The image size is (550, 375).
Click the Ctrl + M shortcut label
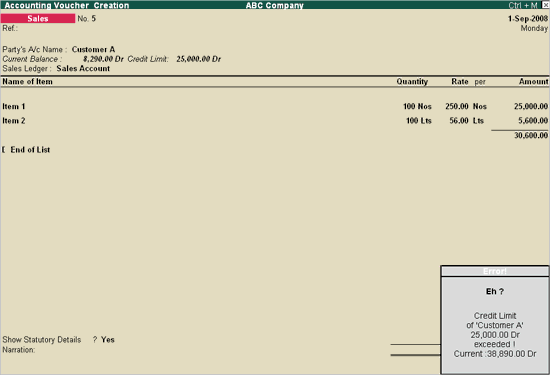(x=523, y=5)
